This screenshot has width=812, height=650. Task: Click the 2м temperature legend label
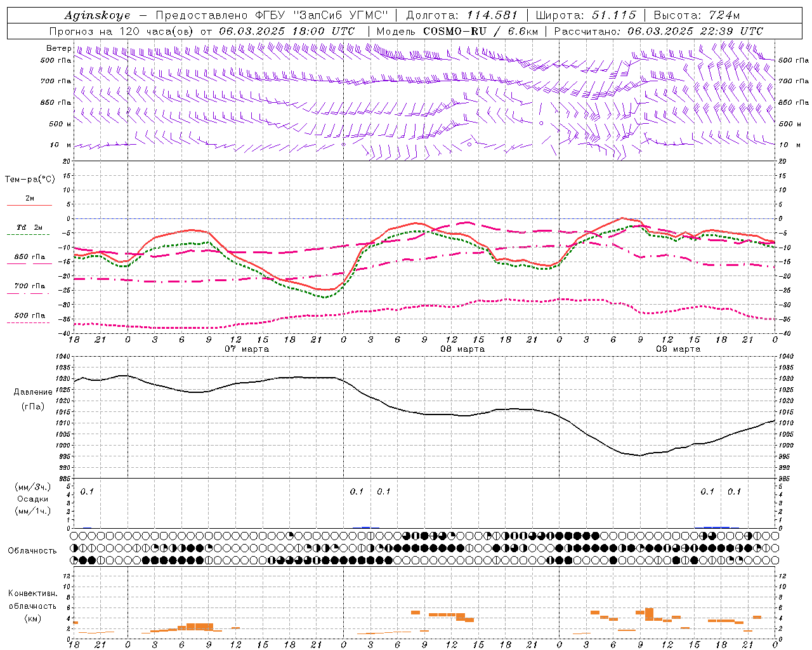coord(30,199)
